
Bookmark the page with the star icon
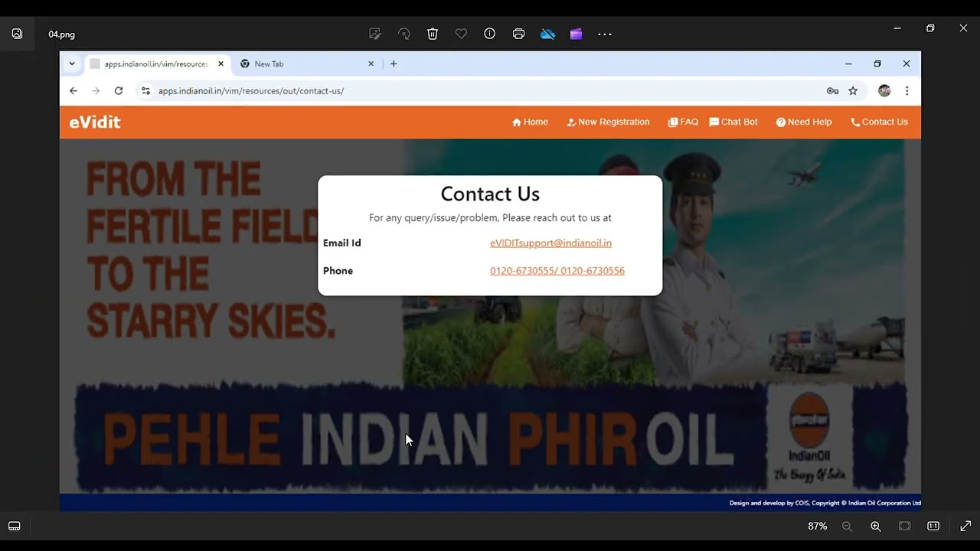(x=853, y=90)
